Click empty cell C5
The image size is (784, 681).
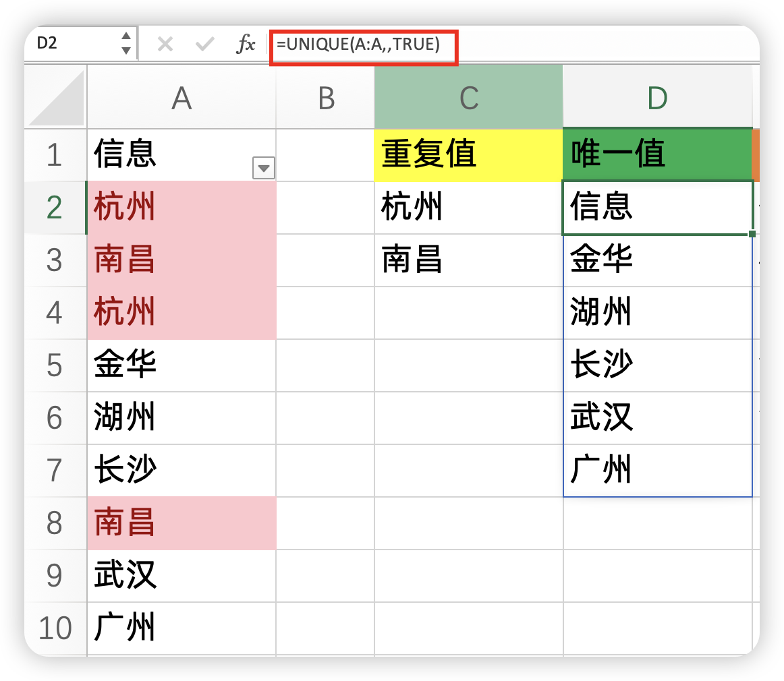pos(468,365)
